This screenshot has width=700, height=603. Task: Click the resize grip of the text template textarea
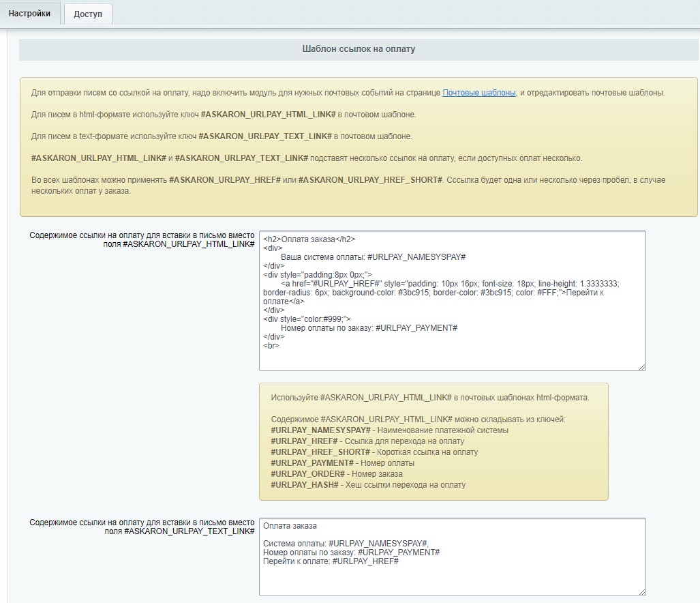tap(641, 591)
